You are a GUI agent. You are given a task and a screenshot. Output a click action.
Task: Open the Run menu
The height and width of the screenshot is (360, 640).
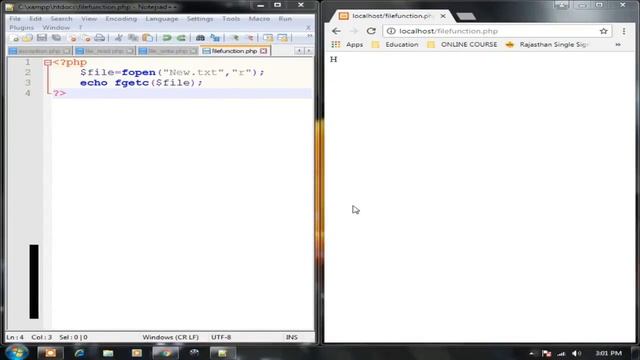click(x=285, y=19)
